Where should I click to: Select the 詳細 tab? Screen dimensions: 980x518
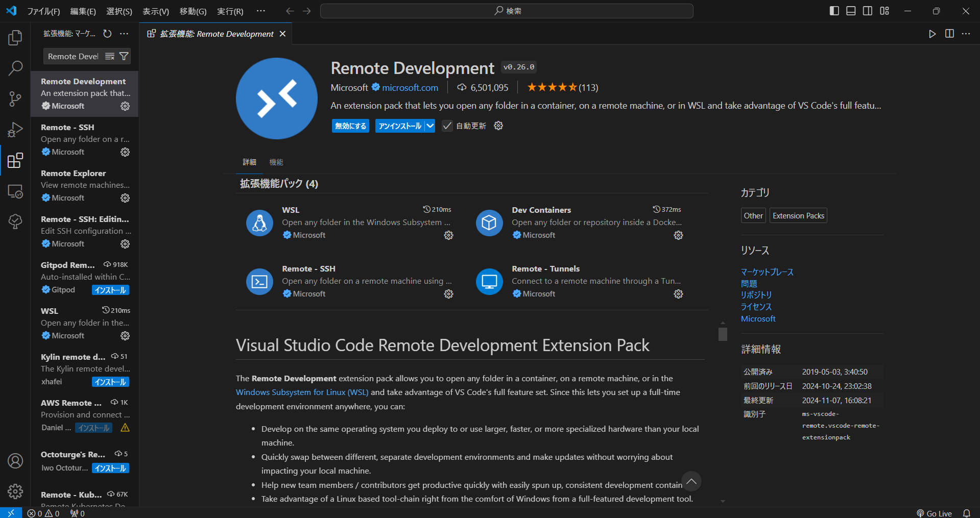coord(249,162)
